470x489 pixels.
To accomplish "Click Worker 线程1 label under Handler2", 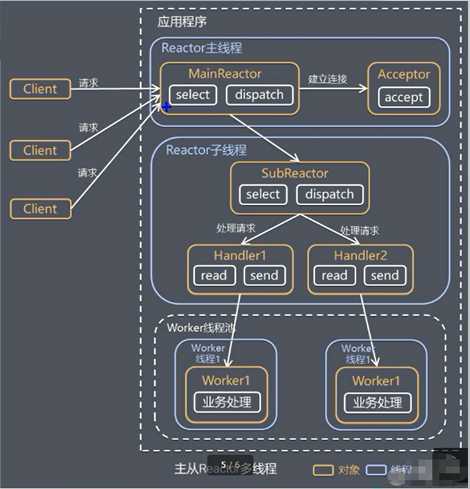I will pyautogui.click(x=358, y=354).
